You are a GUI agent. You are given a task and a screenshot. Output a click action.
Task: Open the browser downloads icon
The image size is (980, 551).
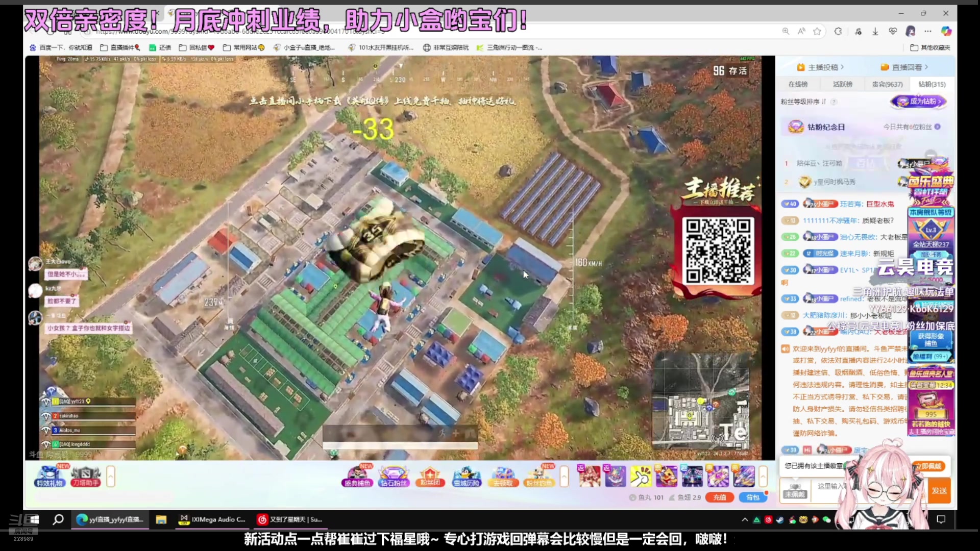coord(875,31)
